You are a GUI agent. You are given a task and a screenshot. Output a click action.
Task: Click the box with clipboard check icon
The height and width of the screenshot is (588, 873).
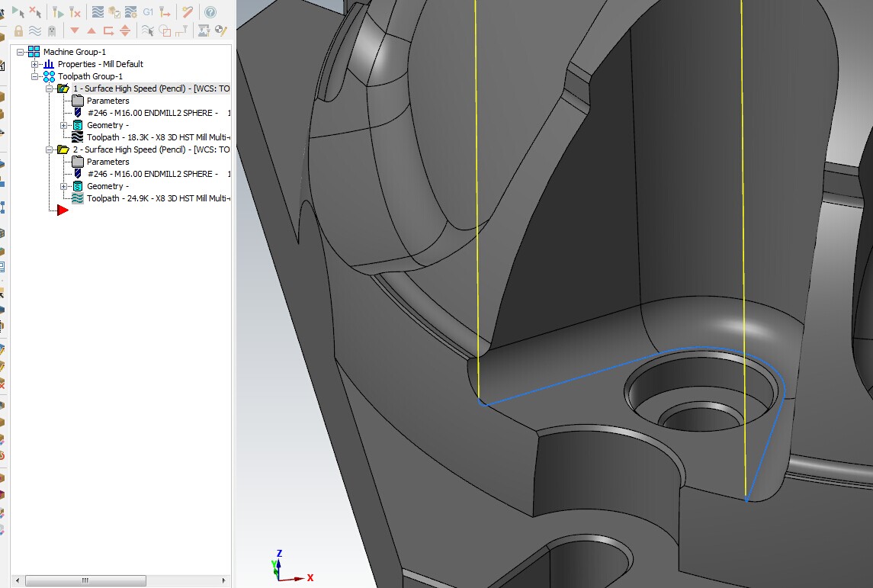[x=114, y=11]
